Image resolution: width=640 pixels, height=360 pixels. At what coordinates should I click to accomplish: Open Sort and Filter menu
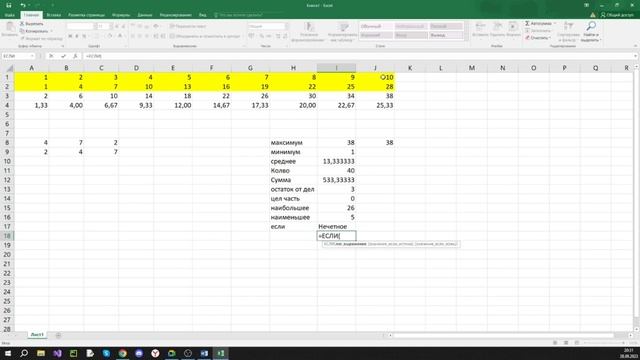(x=568, y=31)
